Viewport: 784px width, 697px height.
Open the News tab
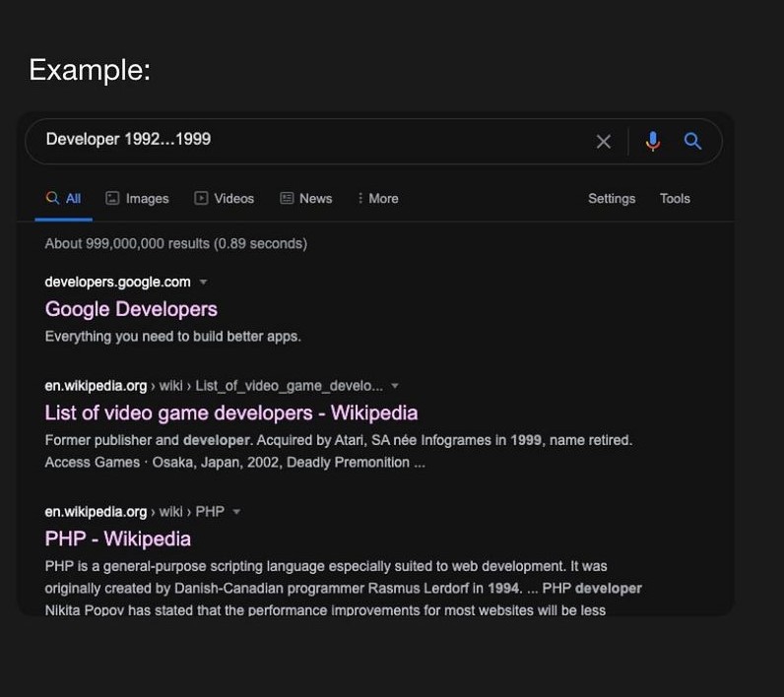306,198
